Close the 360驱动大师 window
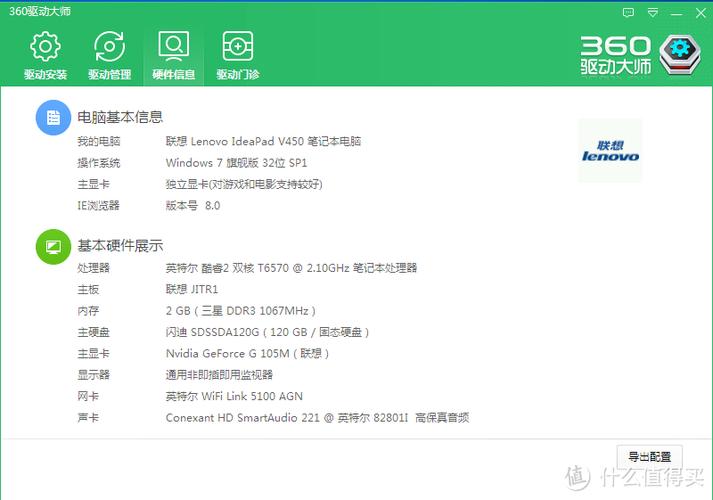 tap(701, 13)
